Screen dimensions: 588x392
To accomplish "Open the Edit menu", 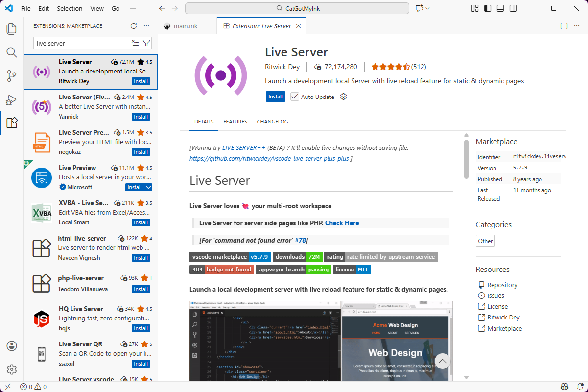I will 44,8.
